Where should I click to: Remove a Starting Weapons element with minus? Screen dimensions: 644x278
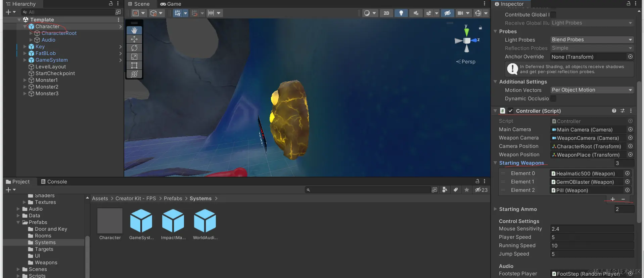[x=623, y=199]
